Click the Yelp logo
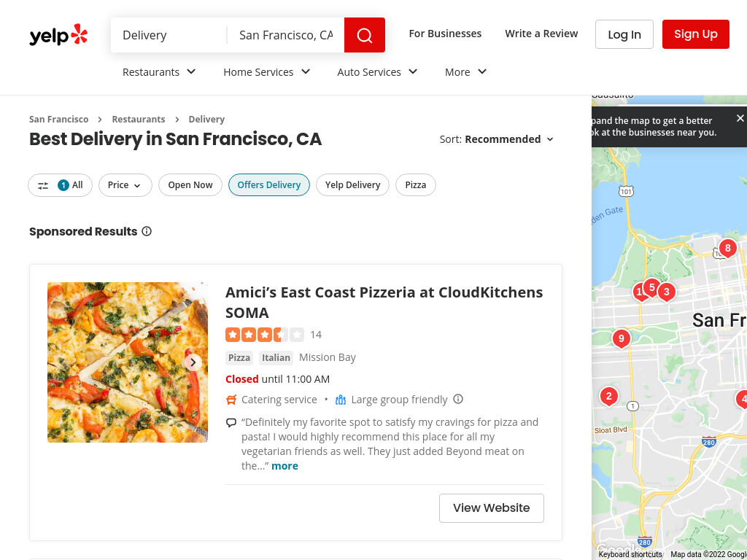Screen dimensions: 747x560 point(58,35)
